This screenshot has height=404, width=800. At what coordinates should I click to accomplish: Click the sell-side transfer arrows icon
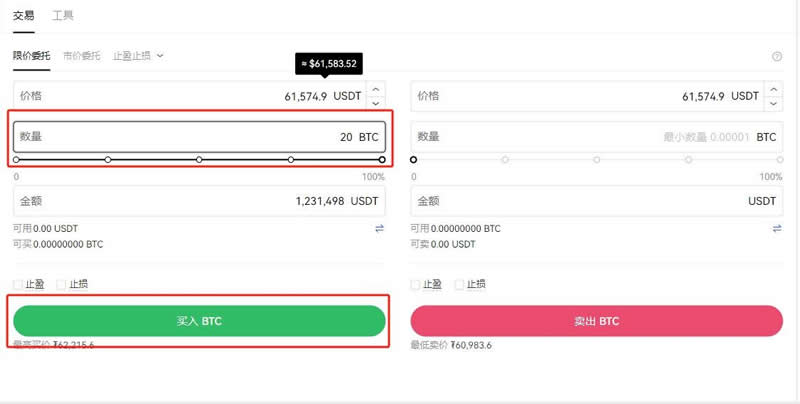point(777,229)
